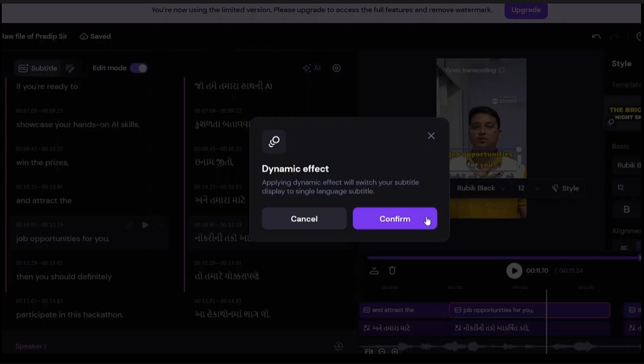Image resolution: width=644 pixels, height=364 pixels.
Task: Close the Dynamic effect popup
Action: click(x=431, y=136)
